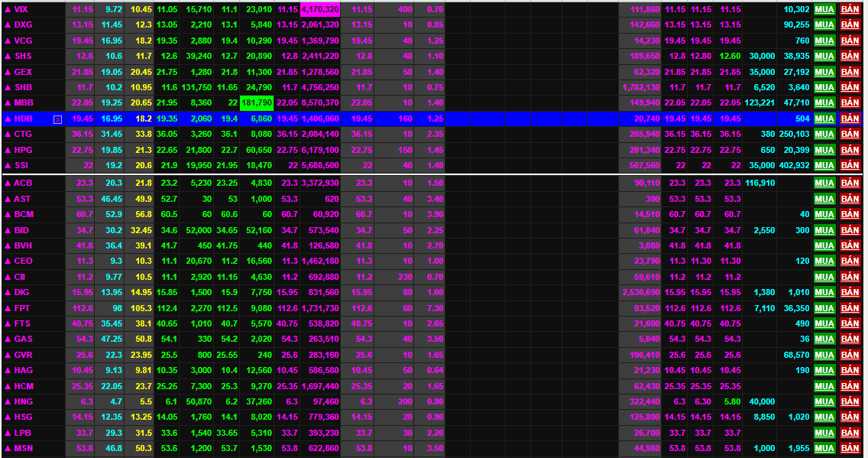
Task: Select the VIX ticker symbol
Action: pos(21,9)
